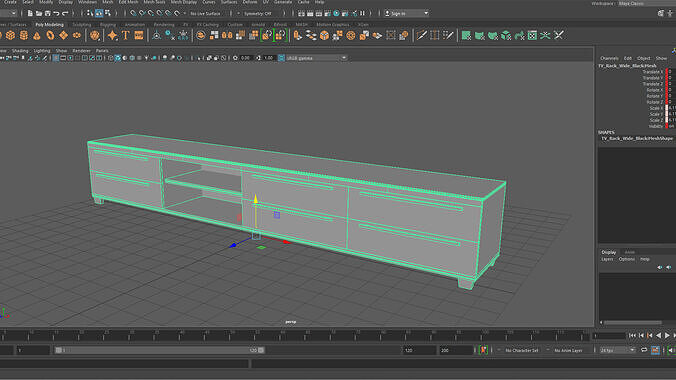Toggle the Auto Keyframe button

coord(483,350)
